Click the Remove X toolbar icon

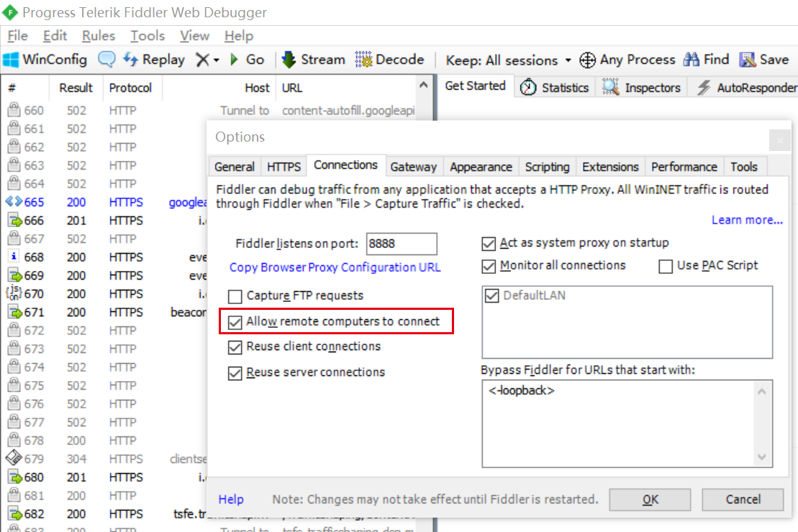(202, 60)
